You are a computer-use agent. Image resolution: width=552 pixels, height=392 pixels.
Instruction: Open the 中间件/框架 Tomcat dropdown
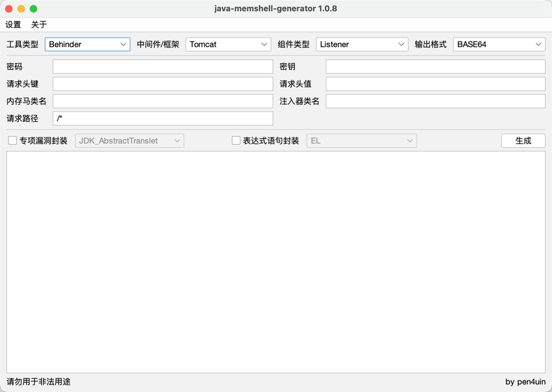pos(228,45)
